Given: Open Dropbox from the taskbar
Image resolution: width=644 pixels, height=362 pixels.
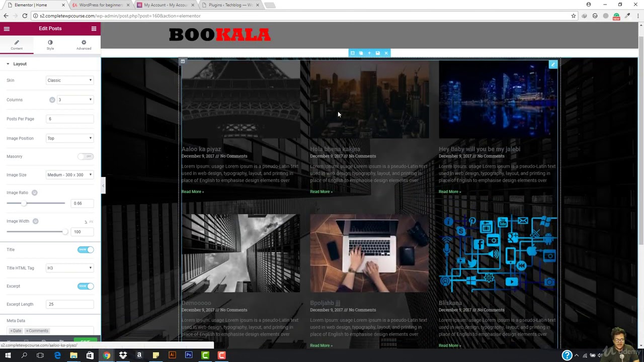Looking at the screenshot, I should click(123, 355).
